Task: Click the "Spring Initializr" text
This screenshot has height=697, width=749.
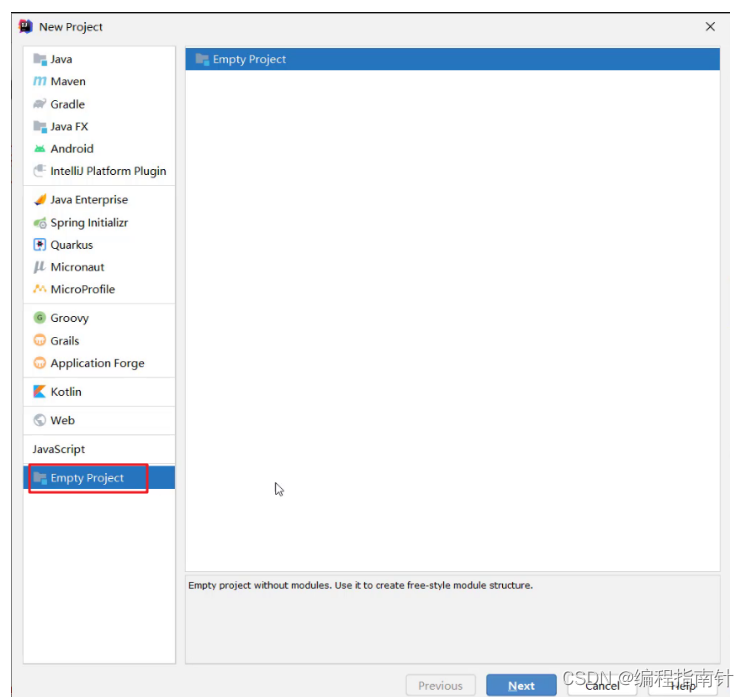Action: (x=89, y=223)
